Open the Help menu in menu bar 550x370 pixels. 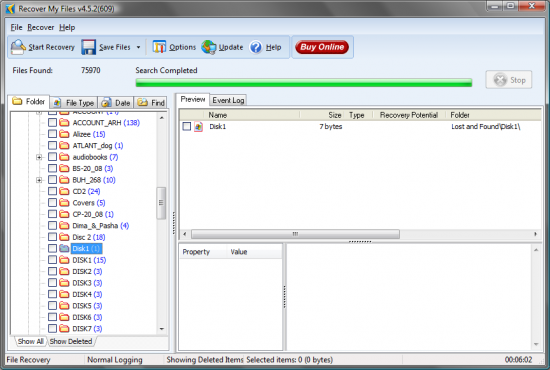pos(67,27)
